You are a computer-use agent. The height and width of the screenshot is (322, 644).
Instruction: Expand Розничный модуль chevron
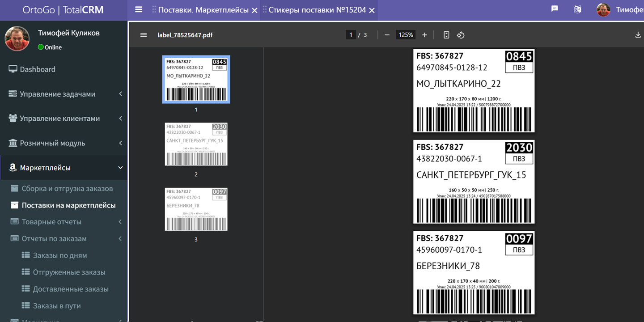click(x=120, y=143)
